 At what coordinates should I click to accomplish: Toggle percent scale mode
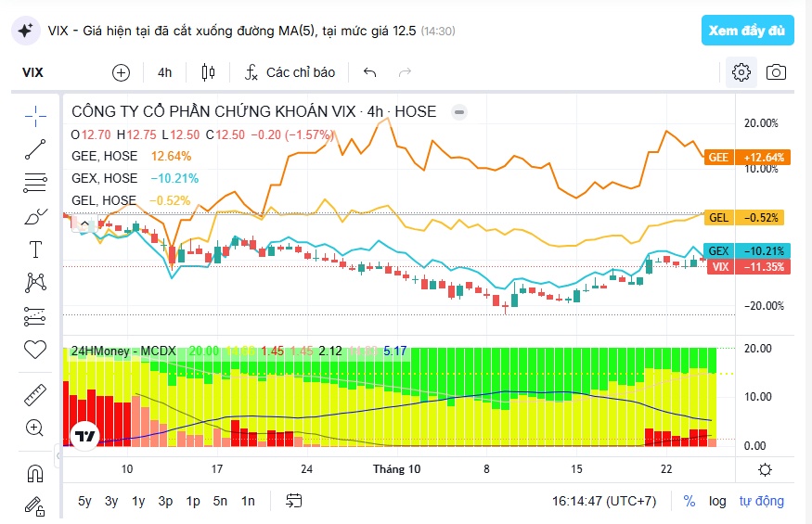click(690, 501)
